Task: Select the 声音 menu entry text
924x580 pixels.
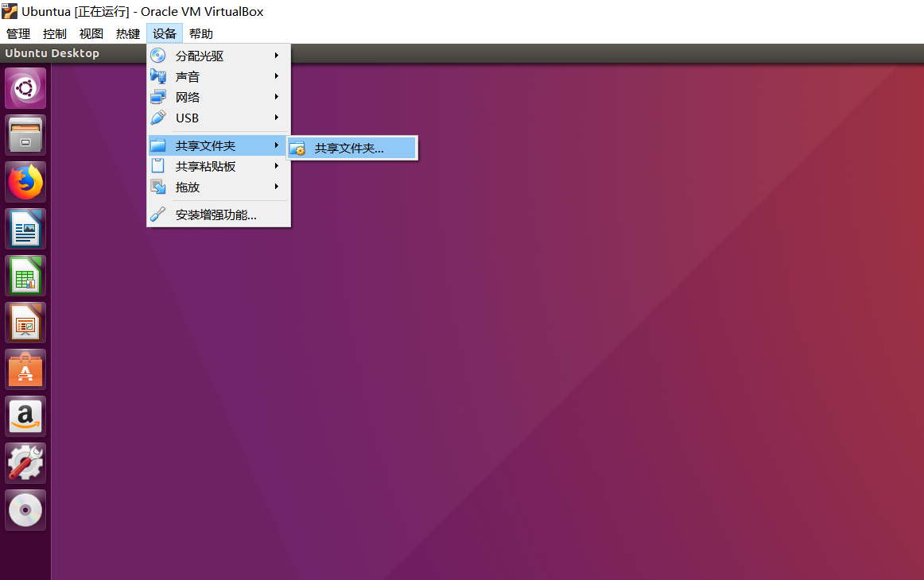Action: tap(188, 76)
